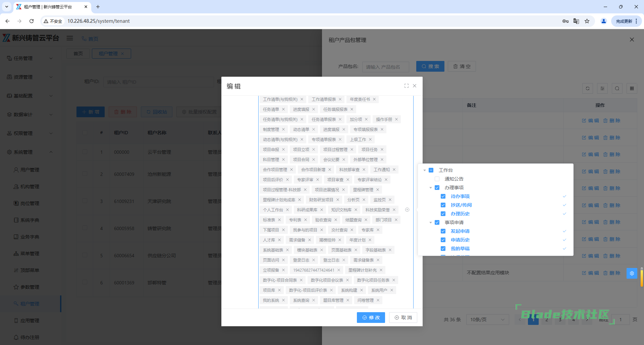
Task: Bookmark this page with star icon
Action: [x=587, y=21]
